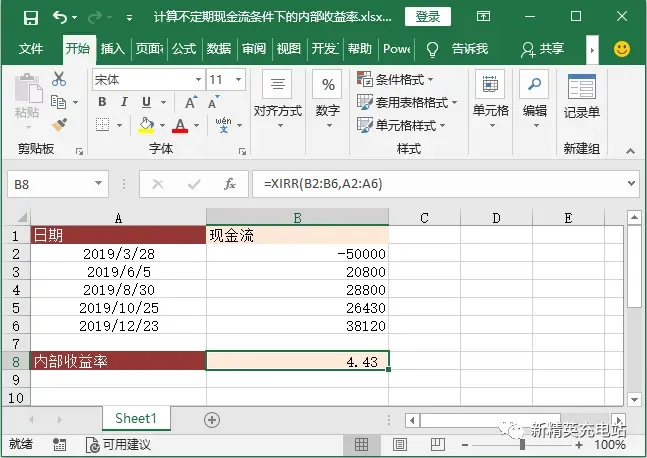647x458 pixels.
Task: Apply the yellow fill color
Action: click(146, 125)
